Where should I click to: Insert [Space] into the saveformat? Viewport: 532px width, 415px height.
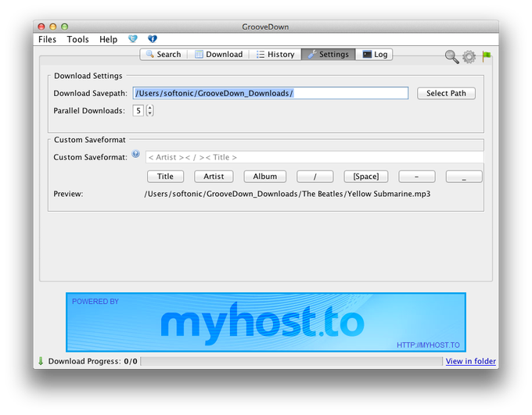(x=366, y=177)
